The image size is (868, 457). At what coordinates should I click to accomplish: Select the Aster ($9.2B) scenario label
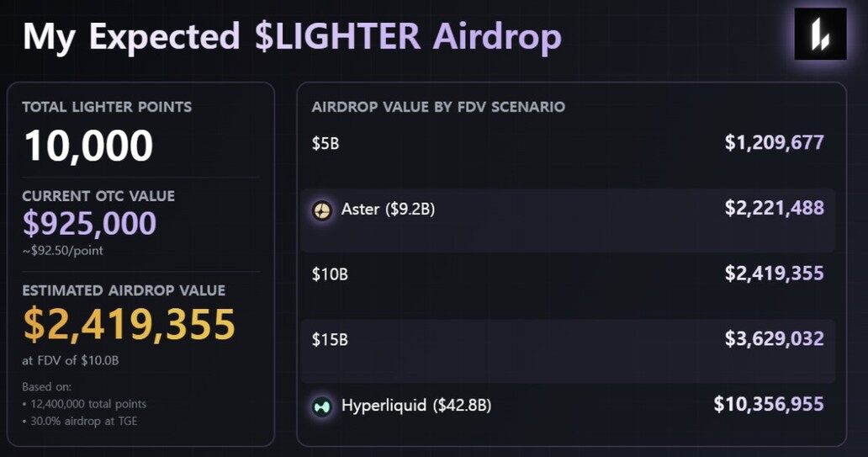[x=388, y=210]
